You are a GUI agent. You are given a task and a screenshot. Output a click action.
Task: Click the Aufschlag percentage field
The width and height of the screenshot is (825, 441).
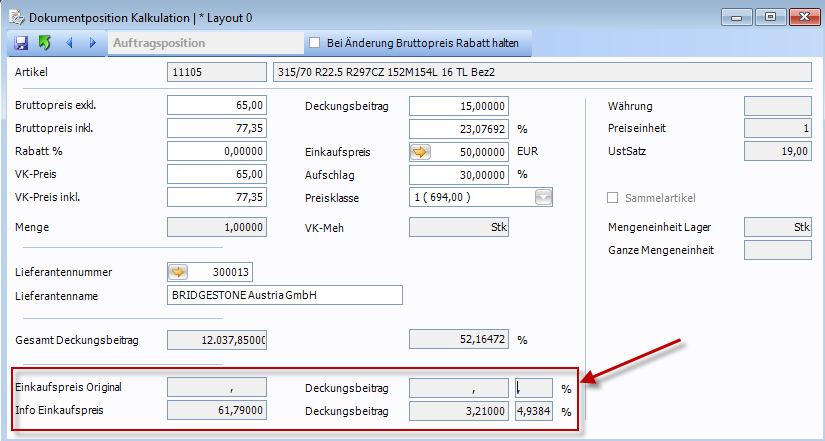[459, 175]
